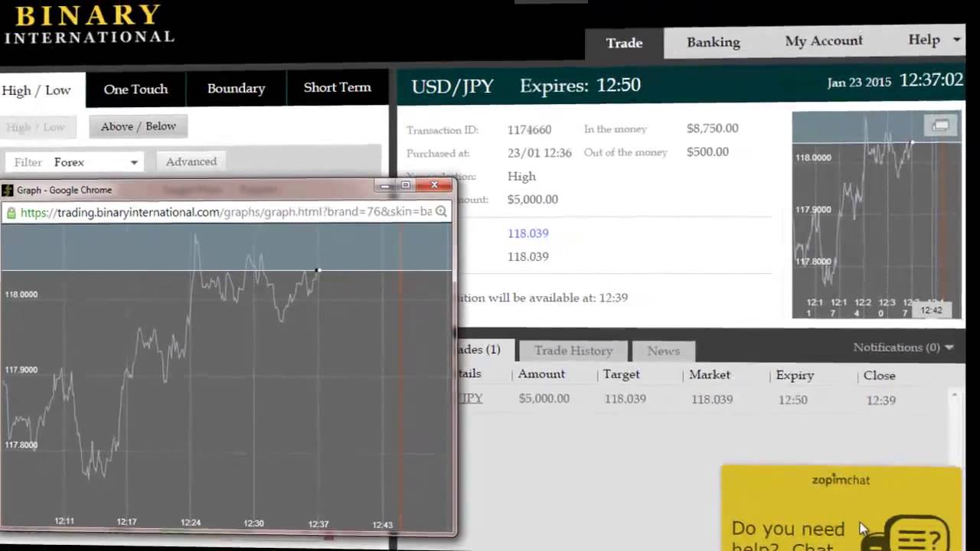Image resolution: width=980 pixels, height=551 pixels.
Task: Click the $5,000.00 amount in trades table
Action: [544, 399]
